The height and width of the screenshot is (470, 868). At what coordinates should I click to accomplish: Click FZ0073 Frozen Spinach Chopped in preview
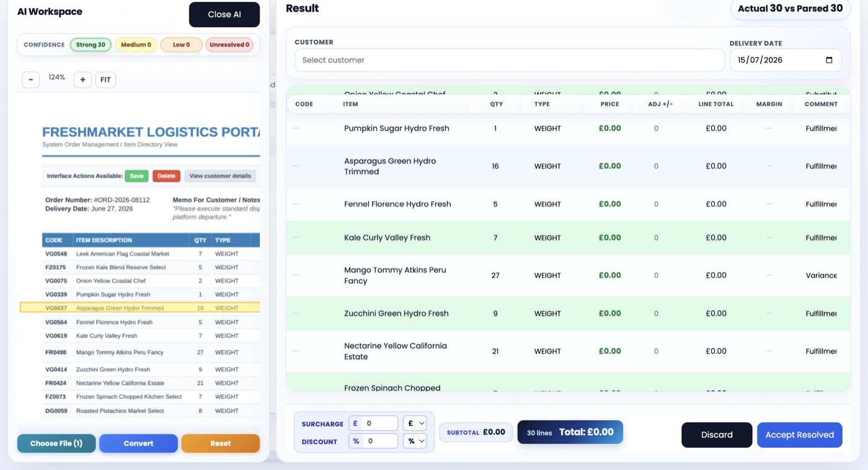tap(151, 397)
